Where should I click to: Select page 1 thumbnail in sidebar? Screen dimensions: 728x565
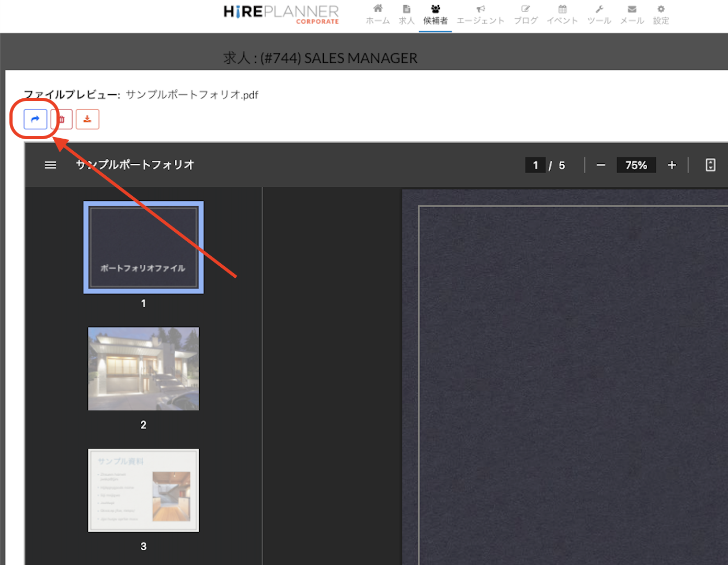[x=143, y=247]
